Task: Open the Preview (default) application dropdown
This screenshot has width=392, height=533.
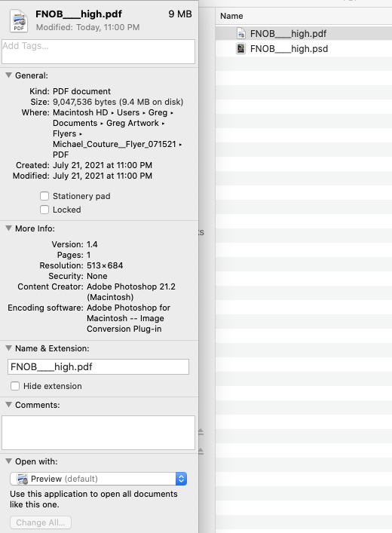Action: tap(99, 479)
